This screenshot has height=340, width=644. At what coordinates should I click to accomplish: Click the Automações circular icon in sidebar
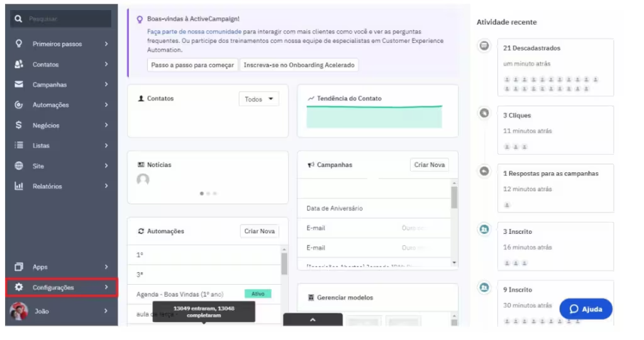(18, 105)
